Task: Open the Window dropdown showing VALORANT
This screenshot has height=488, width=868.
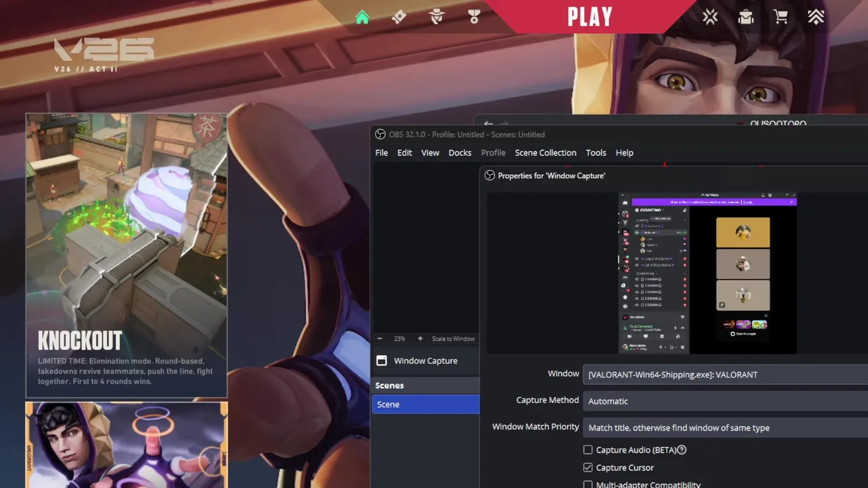Action: click(x=725, y=374)
